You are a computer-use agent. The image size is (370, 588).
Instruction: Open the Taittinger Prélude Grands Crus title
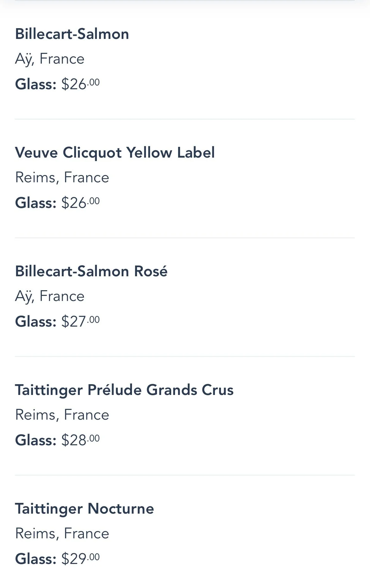point(124,390)
